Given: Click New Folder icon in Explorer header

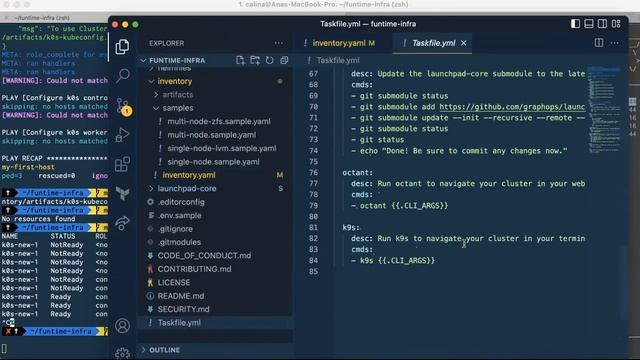Looking at the screenshot, I should pos(255,60).
